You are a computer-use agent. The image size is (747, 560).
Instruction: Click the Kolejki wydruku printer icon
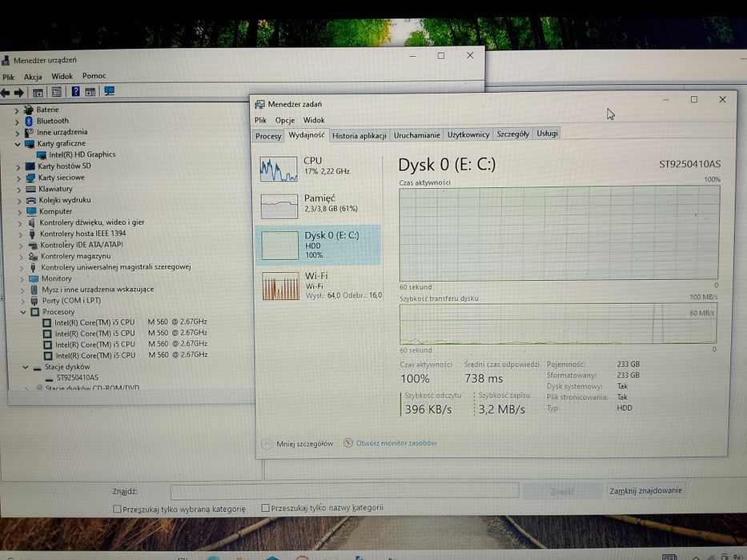(x=31, y=201)
